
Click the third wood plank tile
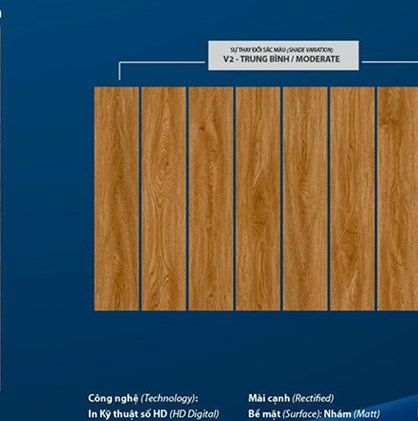pyautogui.click(x=211, y=199)
